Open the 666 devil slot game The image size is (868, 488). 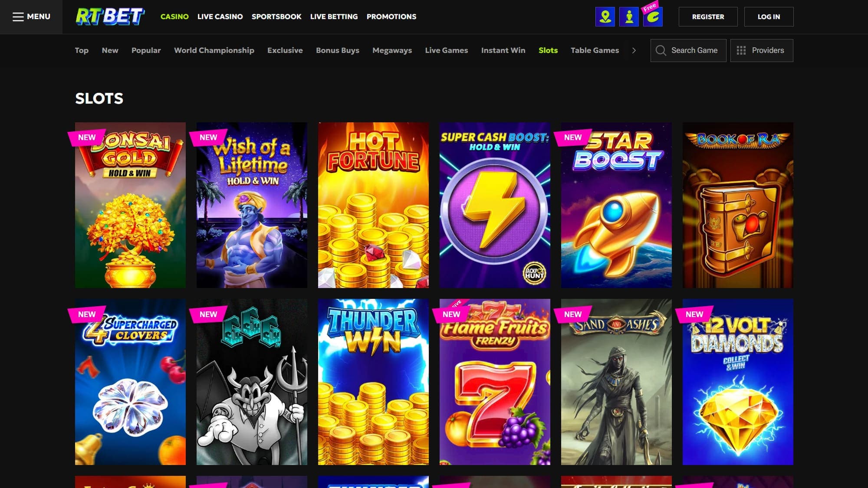pos(252,382)
